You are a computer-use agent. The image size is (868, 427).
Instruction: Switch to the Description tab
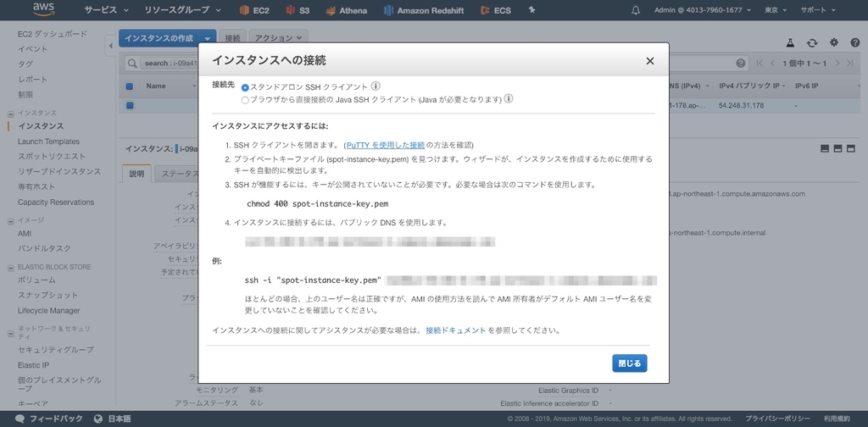click(x=136, y=174)
